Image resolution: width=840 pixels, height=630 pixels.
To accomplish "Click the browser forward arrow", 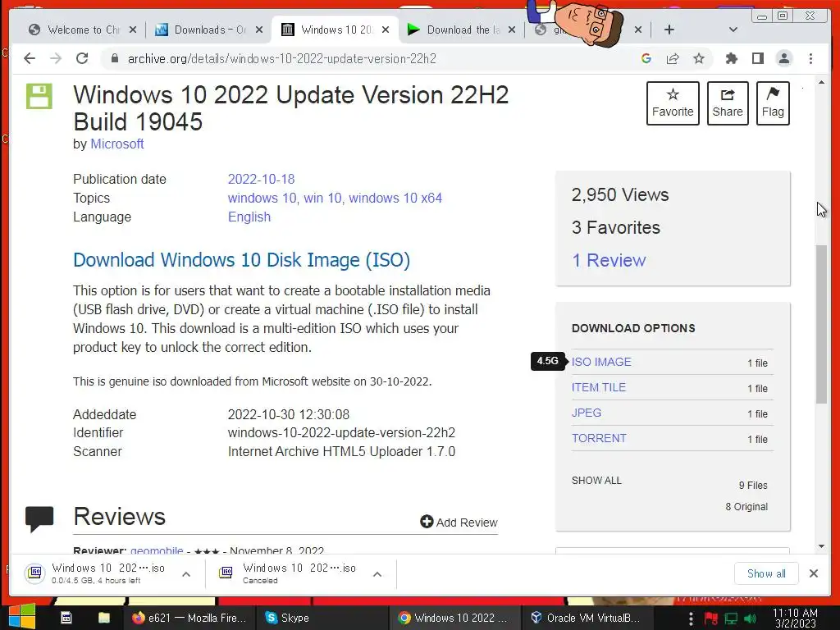I will coord(56,58).
